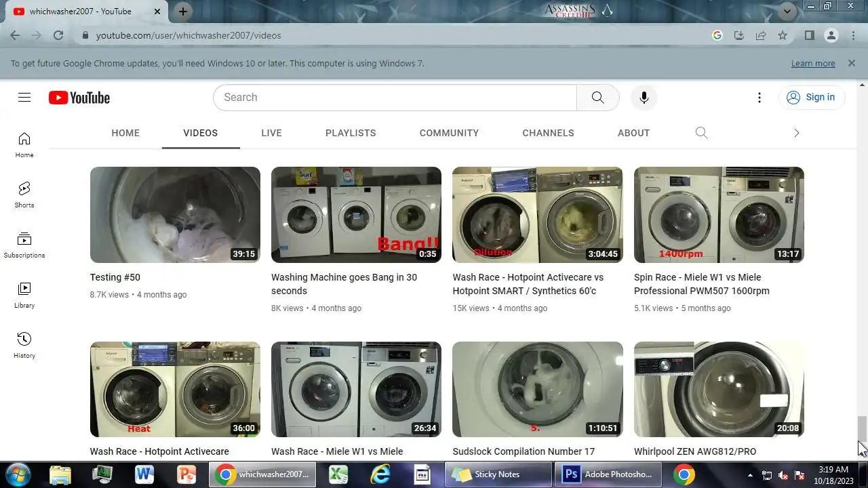Click the install/download icon in address bar
868x488 pixels.
[739, 35]
